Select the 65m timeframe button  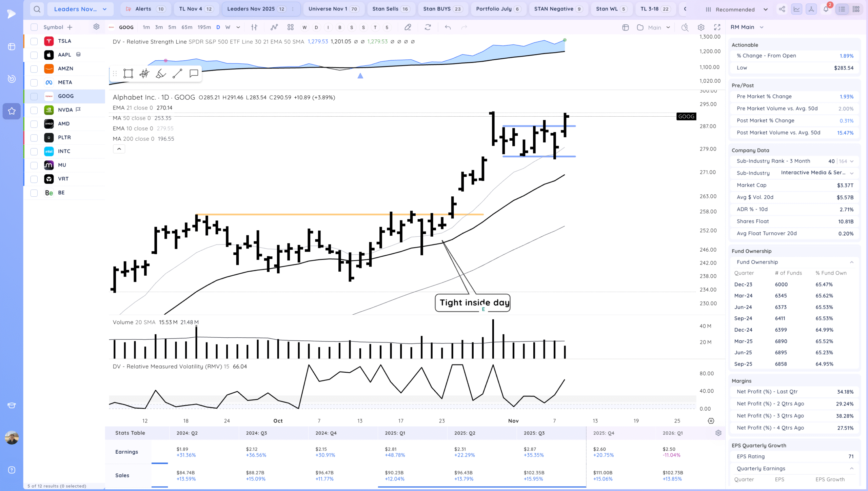pyautogui.click(x=186, y=27)
